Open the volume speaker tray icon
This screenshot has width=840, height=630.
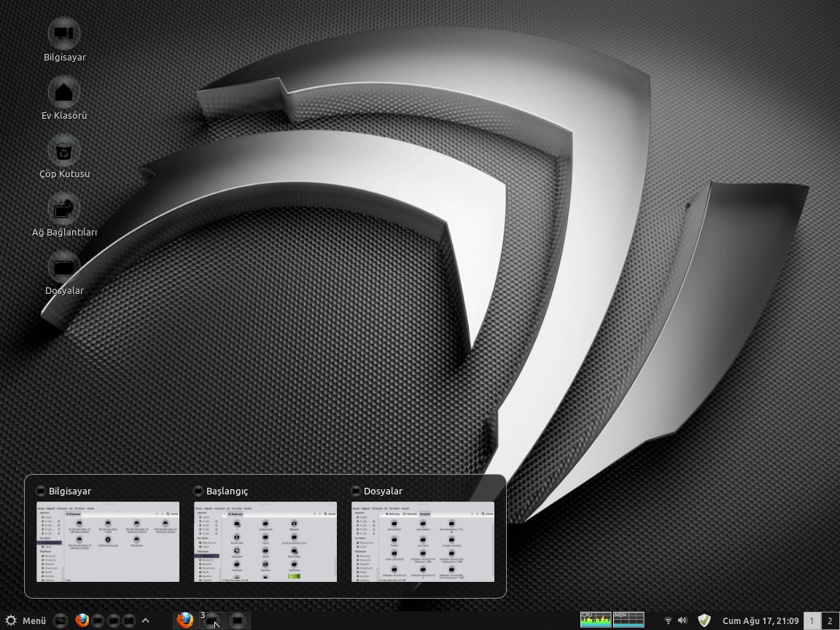point(682,621)
